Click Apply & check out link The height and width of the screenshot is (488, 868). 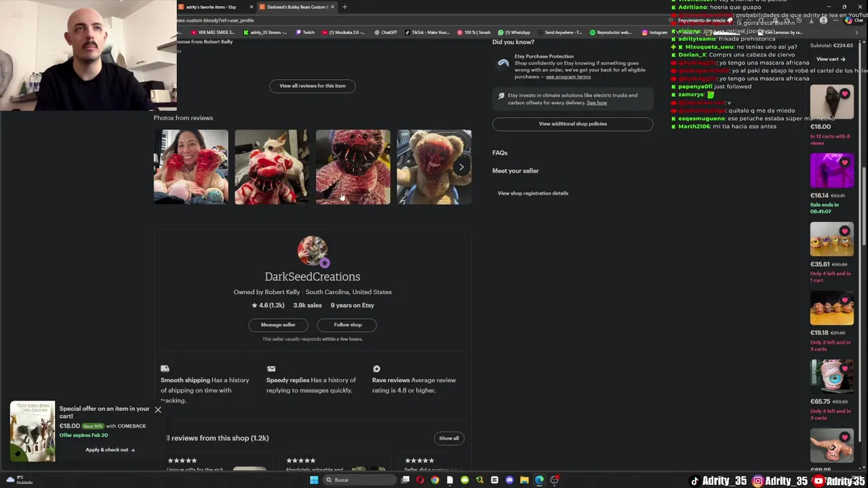[x=110, y=449]
